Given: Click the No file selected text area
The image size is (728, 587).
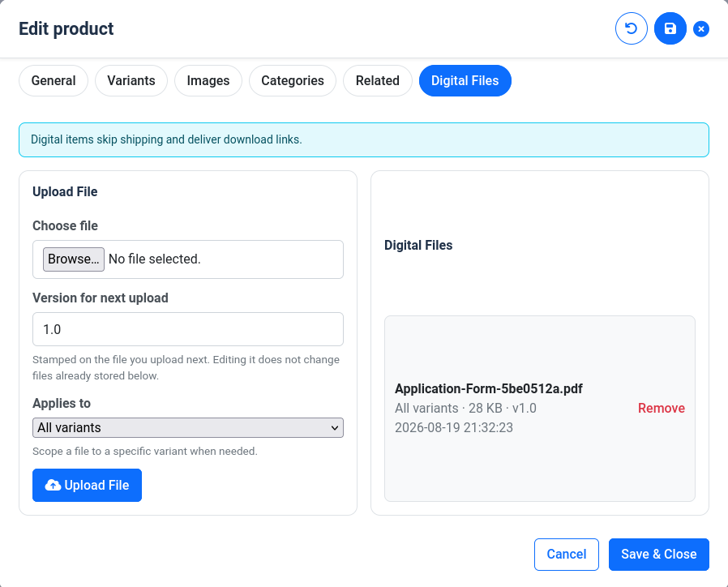Looking at the screenshot, I should (x=155, y=259).
